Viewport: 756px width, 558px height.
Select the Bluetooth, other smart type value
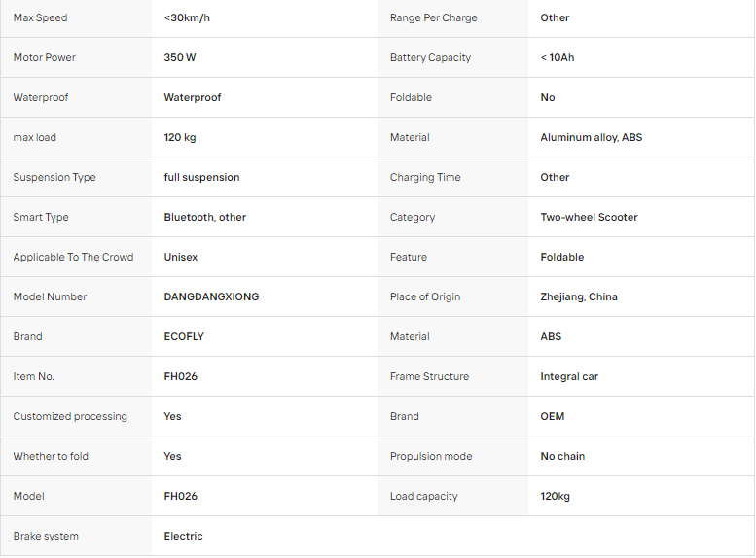(x=205, y=218)
